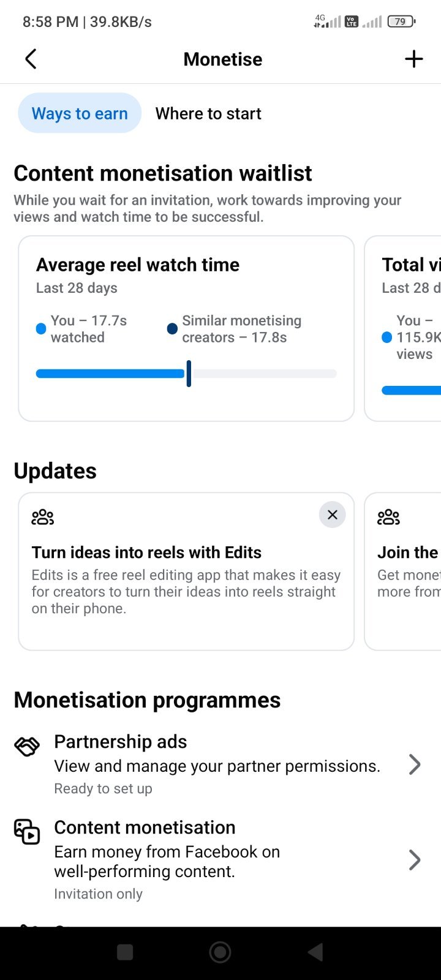Open the Total views card

coord(403,328)
